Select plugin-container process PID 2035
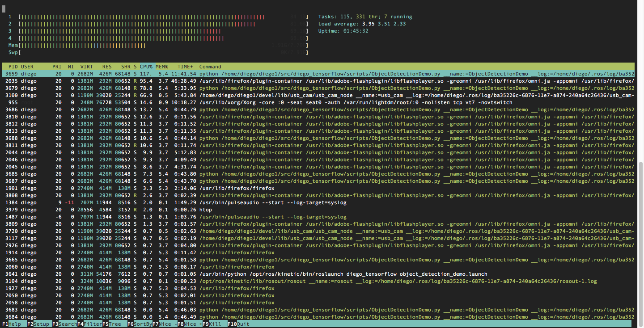This screenshot has height=328, width=644. pyautogui.click(x=318, y=81)
